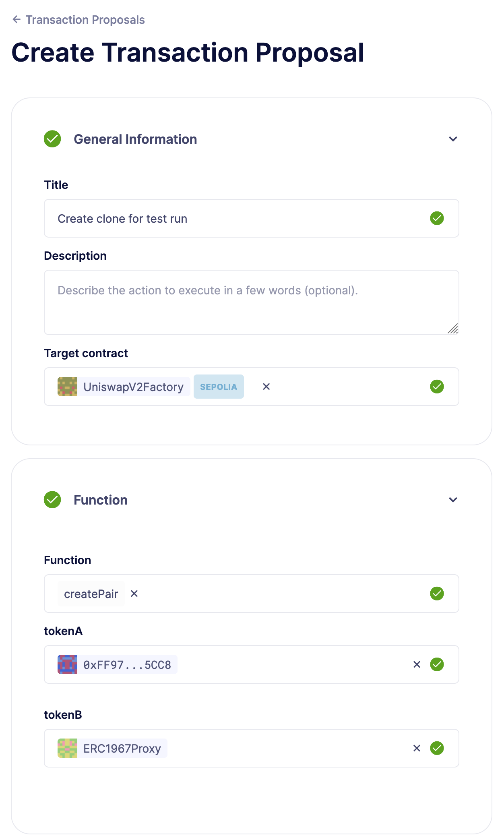This screenshot has height=840, width=504.
Task: Click the green check beside Function heading
Action: point(52,500)
